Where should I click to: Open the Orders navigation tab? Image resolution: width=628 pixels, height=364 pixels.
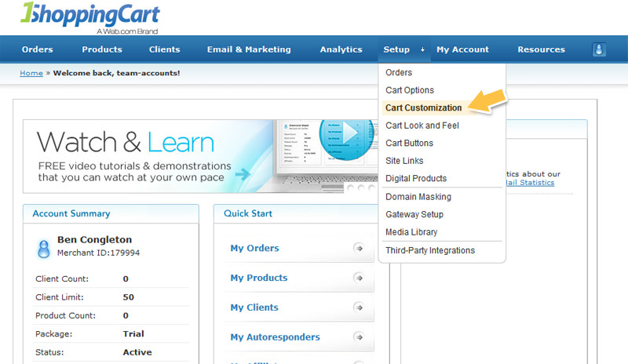tap(37, 49)
